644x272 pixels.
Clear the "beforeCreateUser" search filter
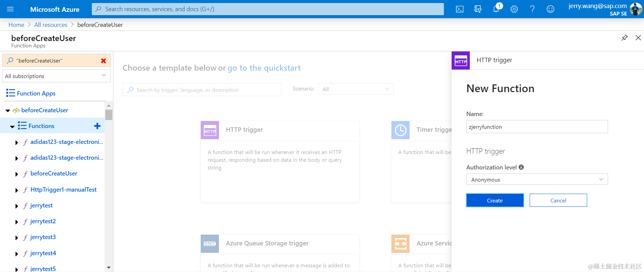(104, 61)
